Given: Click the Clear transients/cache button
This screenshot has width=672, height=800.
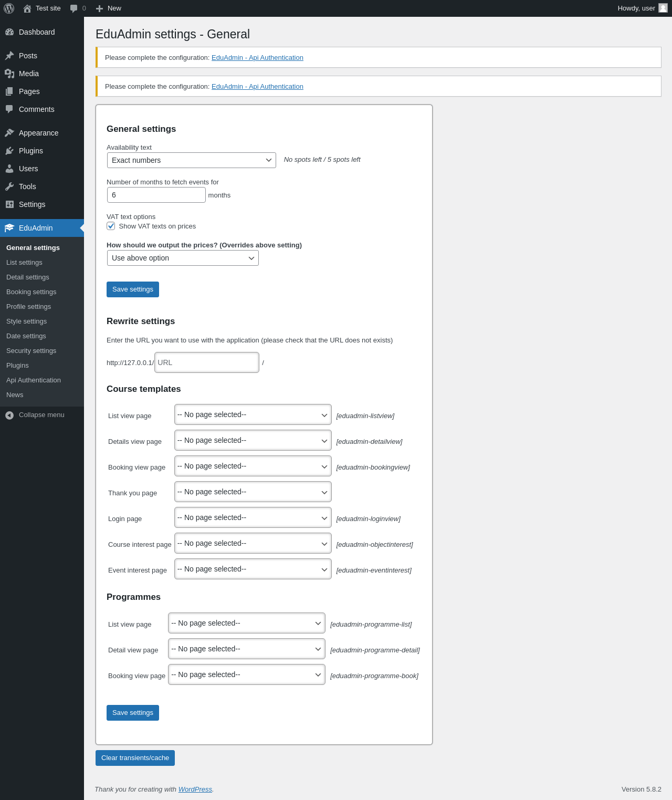Looking at the screenshot, I should [135, 758].
